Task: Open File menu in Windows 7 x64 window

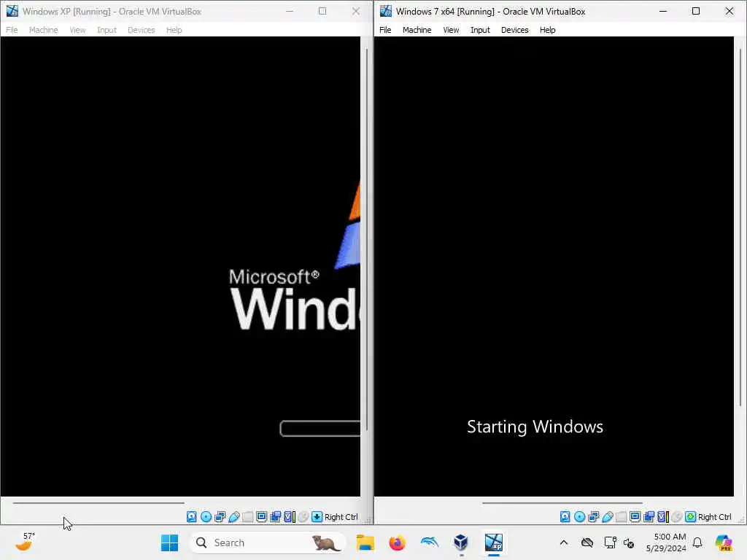Action: click(385, 30)
